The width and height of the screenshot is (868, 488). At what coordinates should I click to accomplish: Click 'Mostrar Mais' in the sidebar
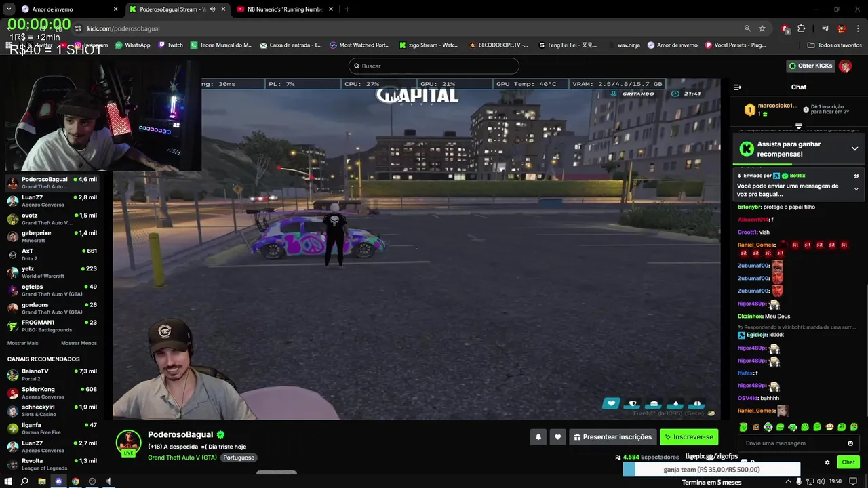(x=23, y=343)
